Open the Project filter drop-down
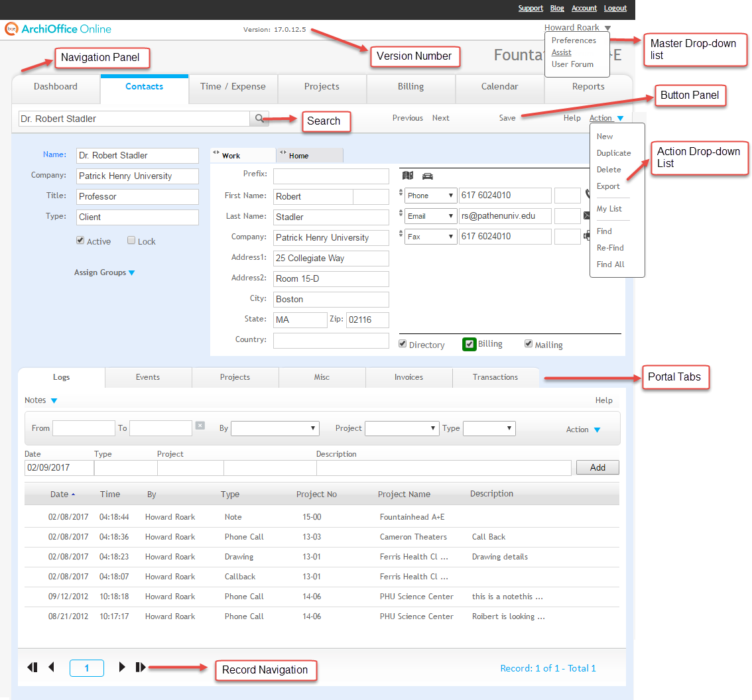The height and width of the screenshot is (700, 752). click(402, 428)
